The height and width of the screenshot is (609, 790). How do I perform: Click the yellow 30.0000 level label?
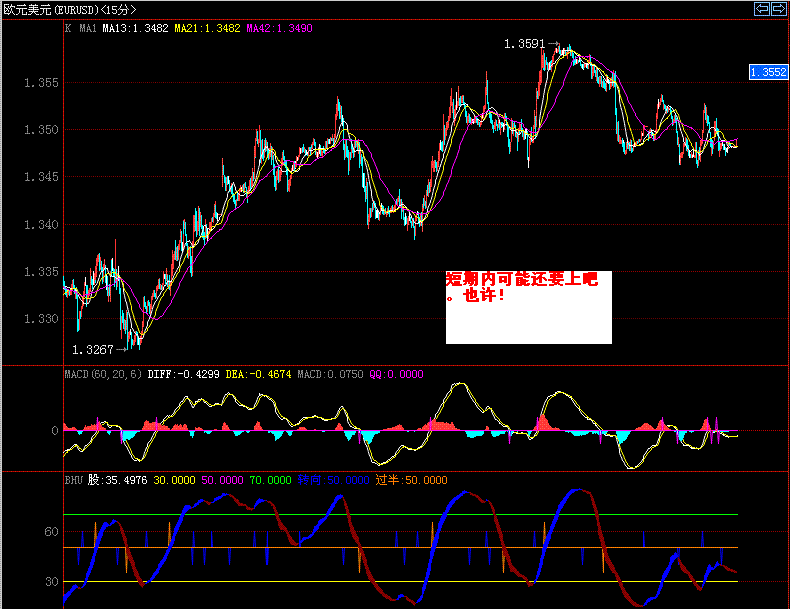pyautogui.click(x=174, y=480)
